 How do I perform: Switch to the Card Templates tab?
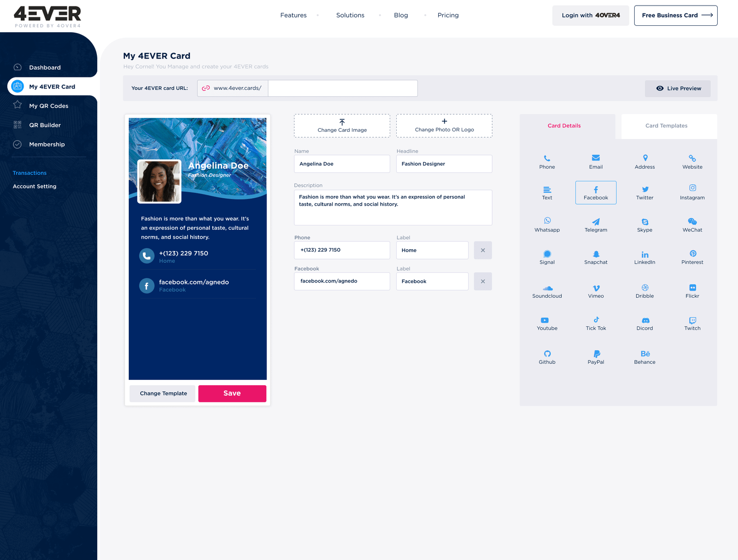(x=666, y=126)
